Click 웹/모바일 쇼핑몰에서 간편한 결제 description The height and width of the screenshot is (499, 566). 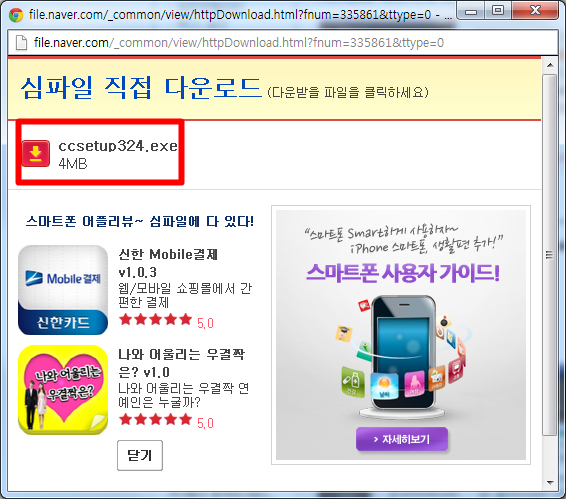pyautogui.click(x=185, y=295)
